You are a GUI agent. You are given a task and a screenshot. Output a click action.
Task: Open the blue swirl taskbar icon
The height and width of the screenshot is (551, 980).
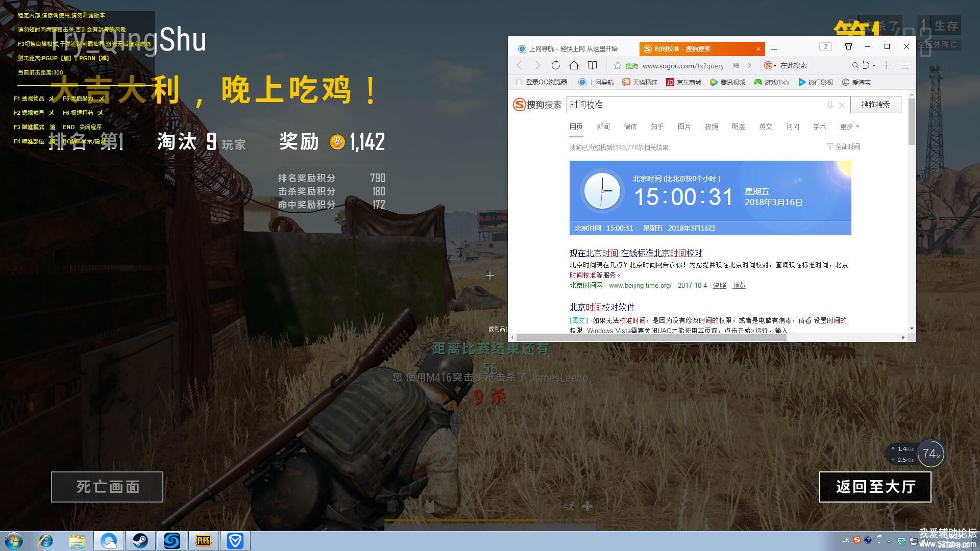click(x=171, y=541)
